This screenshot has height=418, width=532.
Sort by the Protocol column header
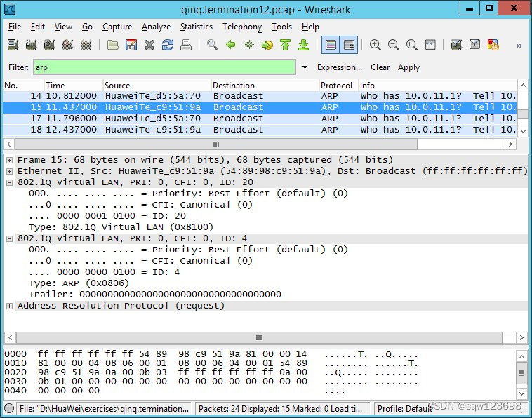point(338,85)
